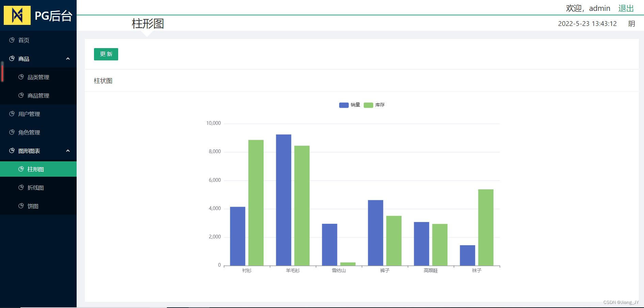The width and height of the screenshot is (644, 308).
Task: Click the pie icon beside 图形图表
Action: tap(12, 150)
